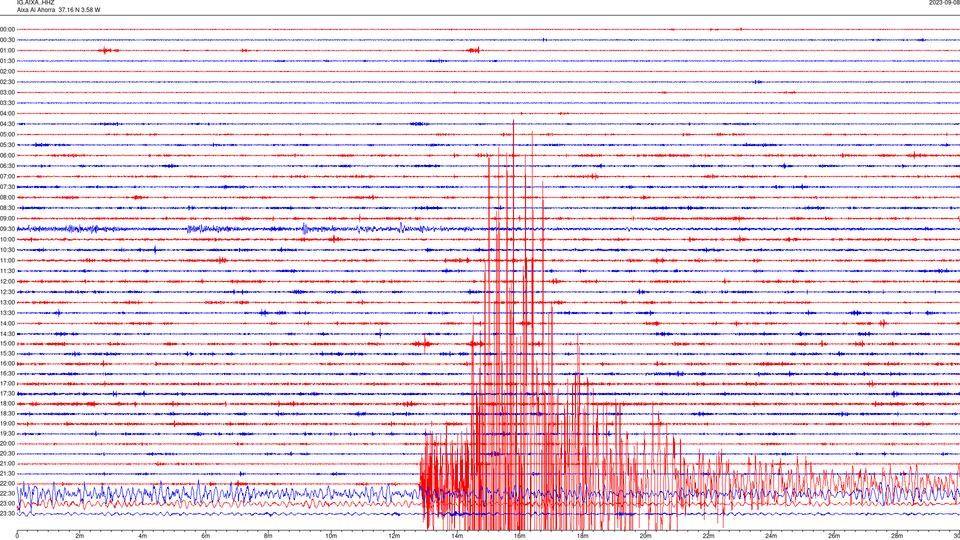Select the '02:00' time label

tap(7, 72)
